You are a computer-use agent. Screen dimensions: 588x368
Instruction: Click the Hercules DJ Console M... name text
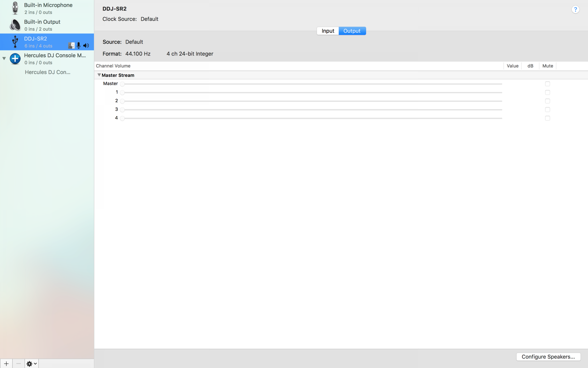click(55, 55)
